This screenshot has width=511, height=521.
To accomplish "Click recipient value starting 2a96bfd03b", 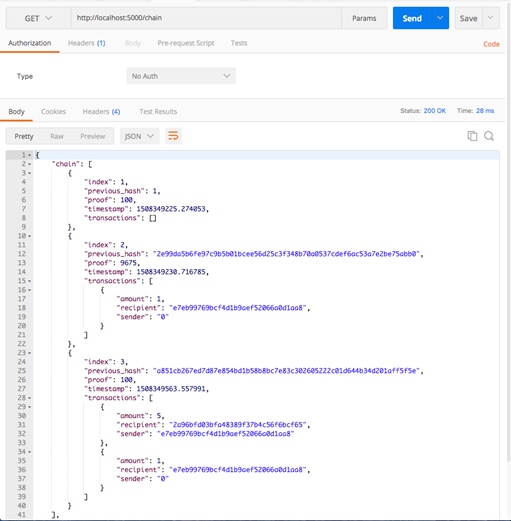I will (x=238, y=425).
